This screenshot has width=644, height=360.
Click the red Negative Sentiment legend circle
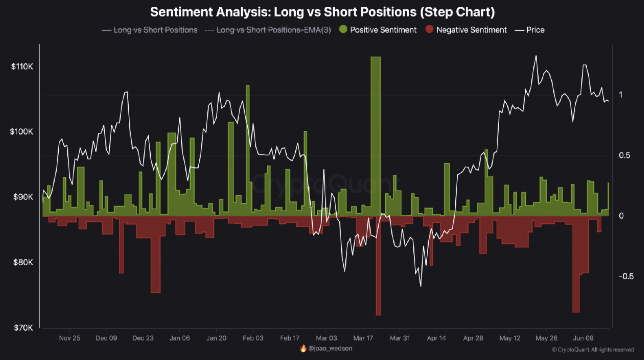point(429,29)
